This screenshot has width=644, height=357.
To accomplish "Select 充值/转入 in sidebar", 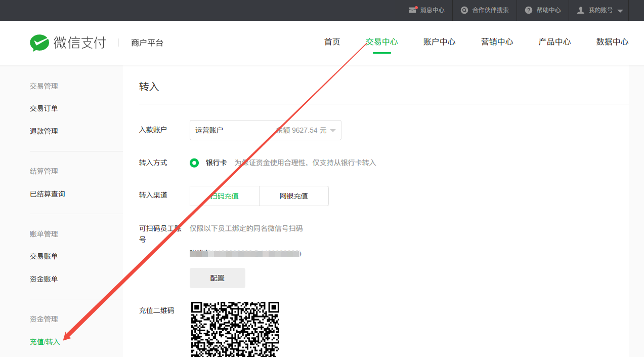I will (45, 342).
